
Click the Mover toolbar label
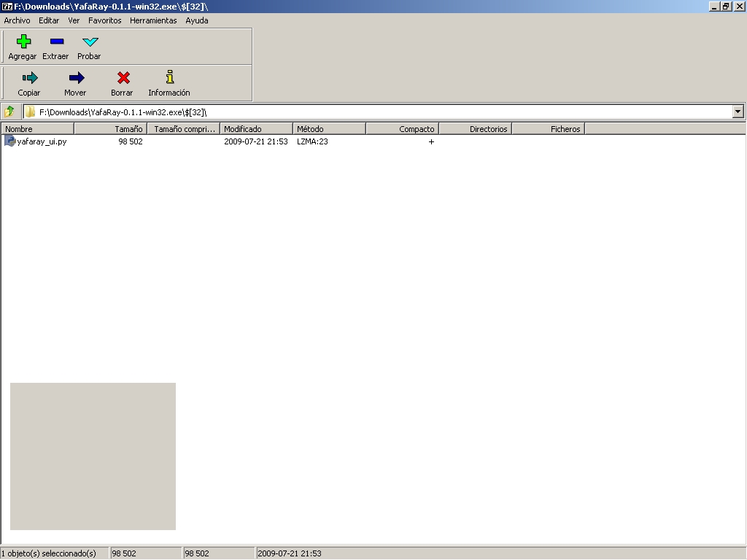click(x=75, y=93)
